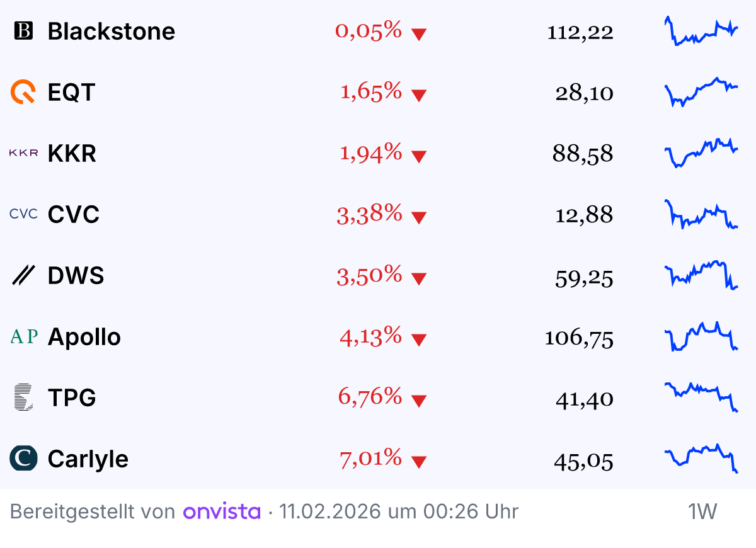This screenshot has height=548, width=756.
Task: Click the striped TPG logo icon
Action: (23, 397)
